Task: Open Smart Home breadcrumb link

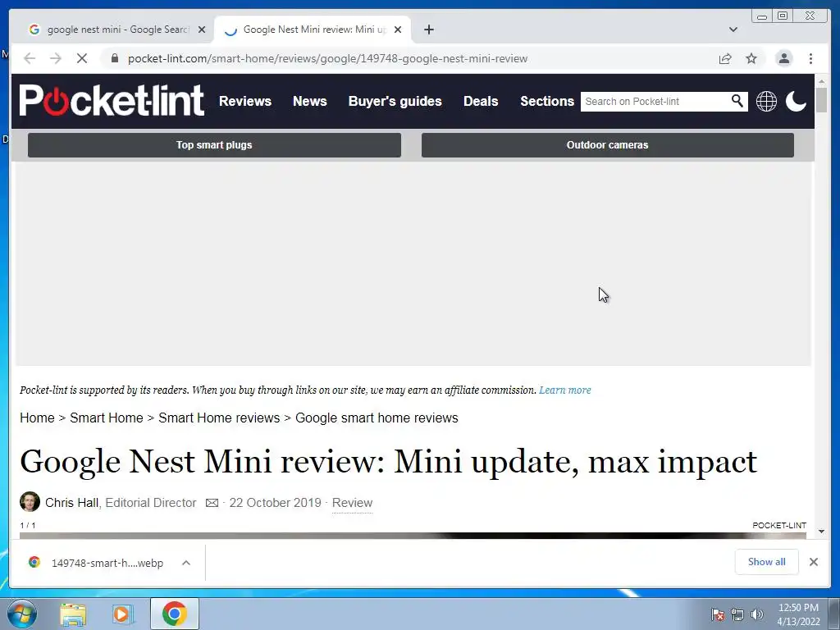Action: tap(106, 418)
